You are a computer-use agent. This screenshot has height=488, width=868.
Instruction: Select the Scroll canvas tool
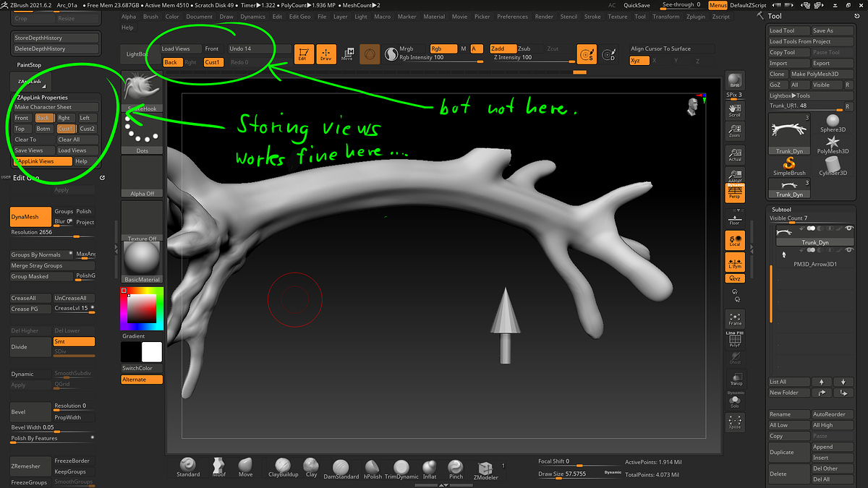click(735, 109)
